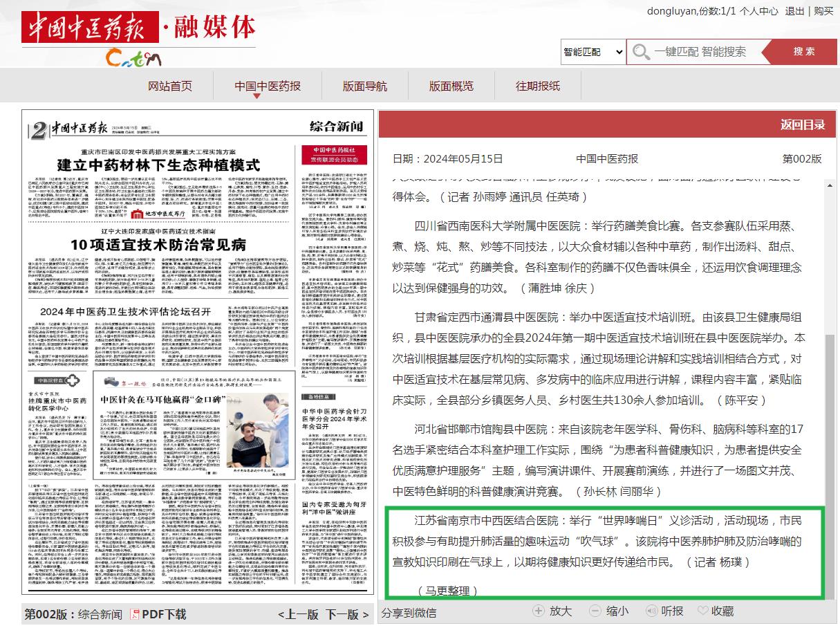Click the 放大 enlarge text button
840x628 pixels.
tap(561, 611)
